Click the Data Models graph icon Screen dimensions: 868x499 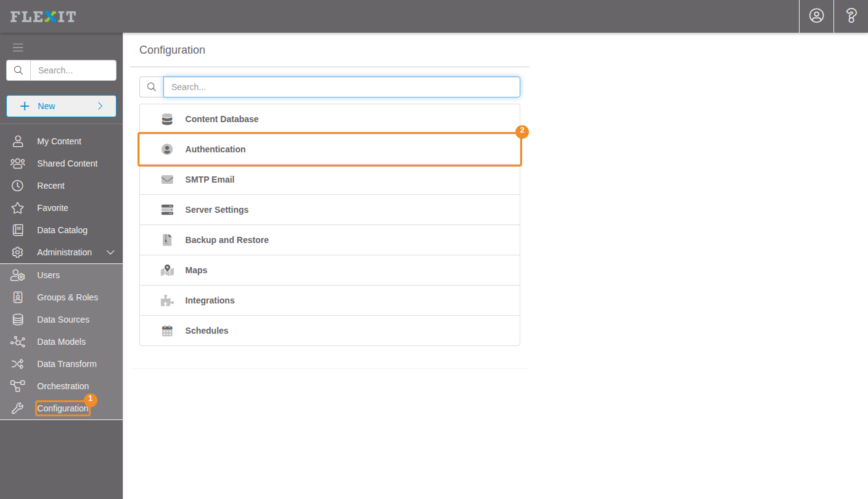pyautogui.click(x=18, y=342)
